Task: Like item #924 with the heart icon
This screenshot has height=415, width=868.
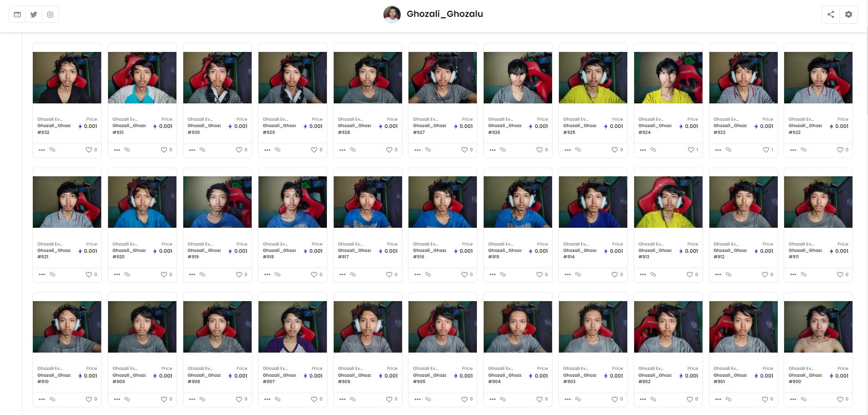Action: click(x=691, y=149)
